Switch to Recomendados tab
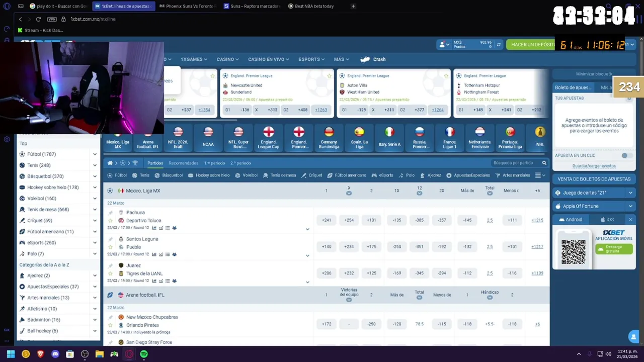The width and height of the screenshot is (644, 362). 183,163
